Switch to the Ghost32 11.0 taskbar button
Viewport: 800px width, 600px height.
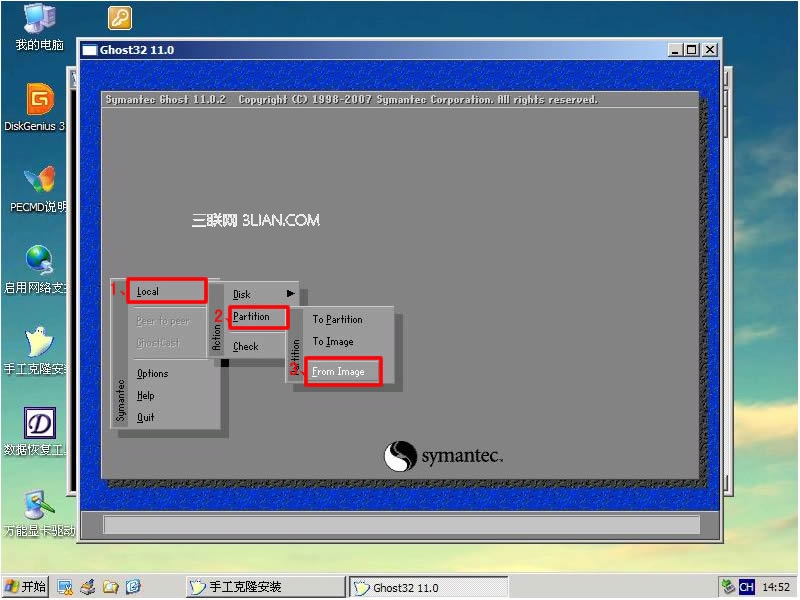point(429,588)
